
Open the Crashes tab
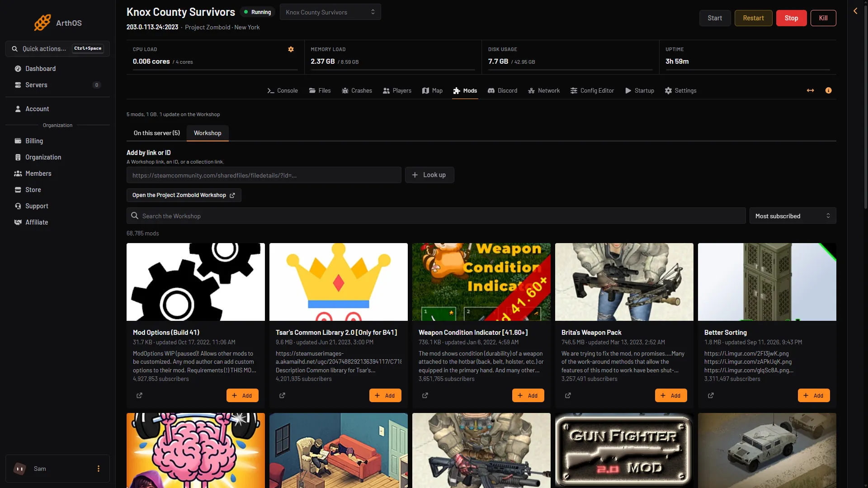point(357,90)
